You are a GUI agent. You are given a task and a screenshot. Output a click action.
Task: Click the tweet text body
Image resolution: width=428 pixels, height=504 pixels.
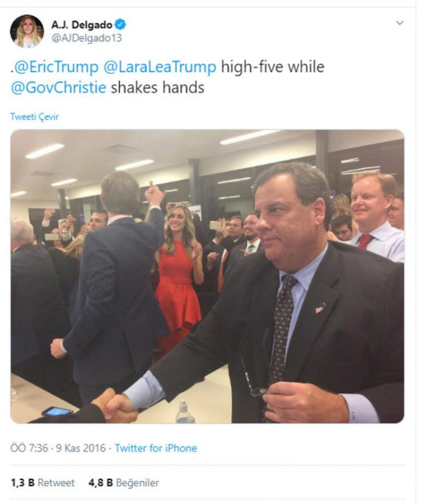click(x=168, y=77)
